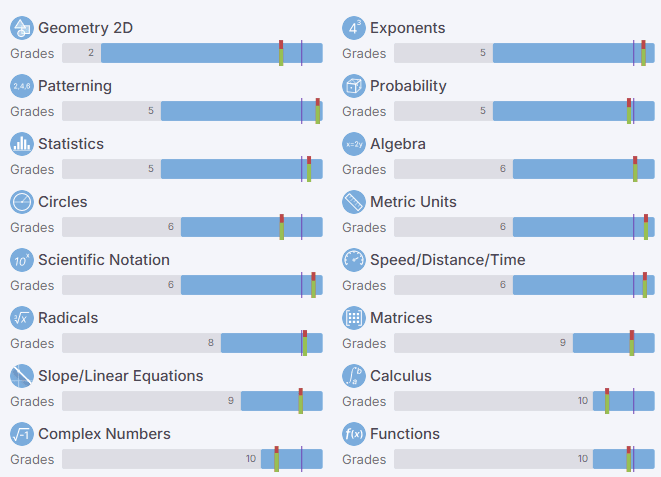Click the Speed/Distance/Time gauge icon

pos(354,260)
